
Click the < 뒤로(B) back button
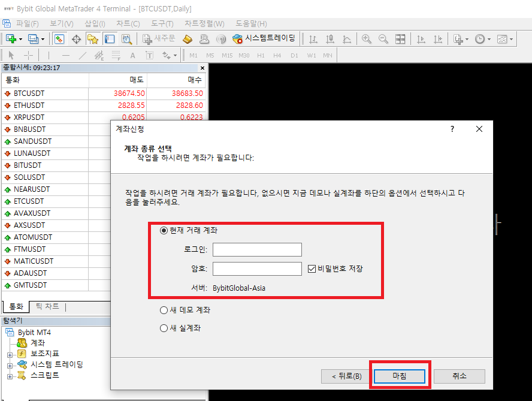pos(346,376)
